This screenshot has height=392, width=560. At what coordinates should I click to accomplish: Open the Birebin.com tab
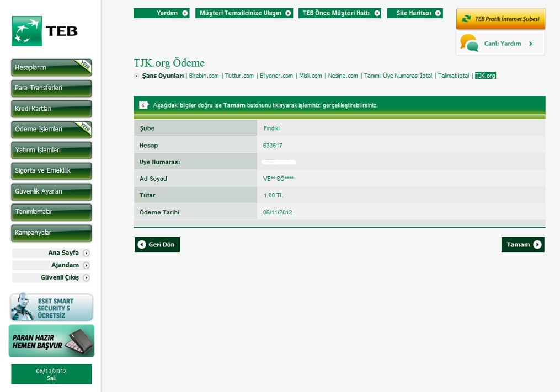(204, 76)
